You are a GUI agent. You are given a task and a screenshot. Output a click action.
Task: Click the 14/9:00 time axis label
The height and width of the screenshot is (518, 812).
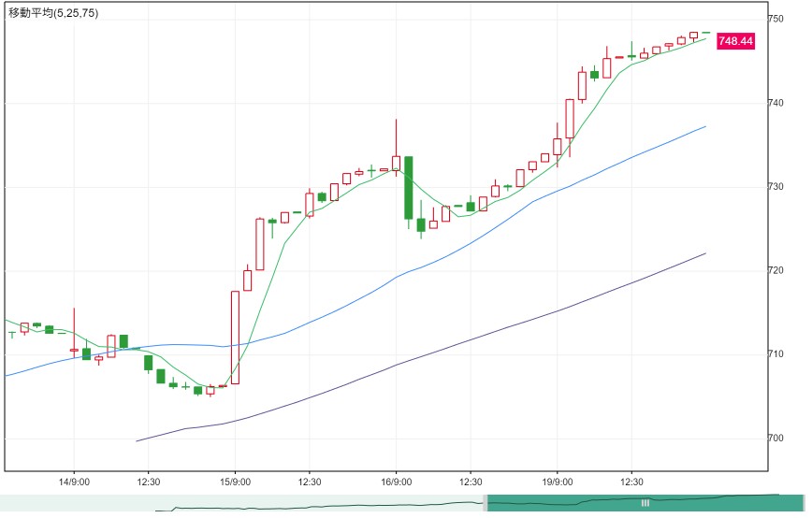pyautogui.click(x=74, y=482)
